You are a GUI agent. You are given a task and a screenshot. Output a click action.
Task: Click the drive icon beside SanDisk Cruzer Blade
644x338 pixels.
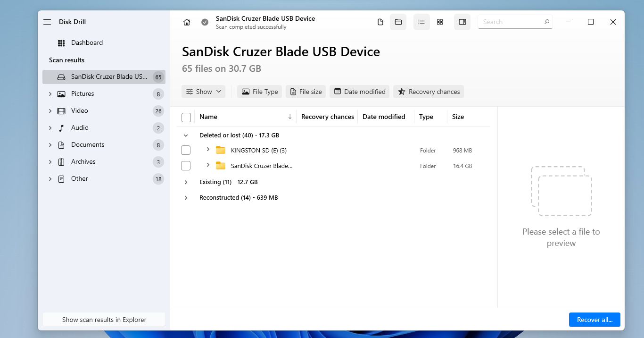click(61, 77)
